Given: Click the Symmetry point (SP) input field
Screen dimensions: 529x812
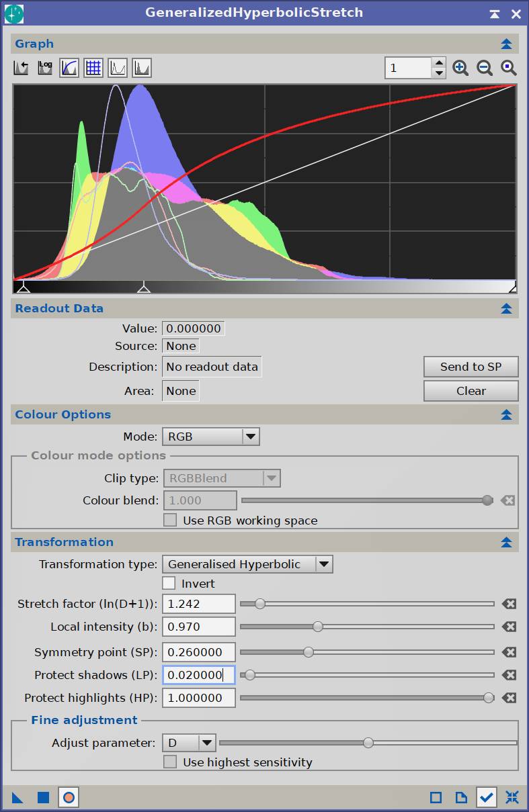Looking at the screenshot, I should click(x=199, y=652).
